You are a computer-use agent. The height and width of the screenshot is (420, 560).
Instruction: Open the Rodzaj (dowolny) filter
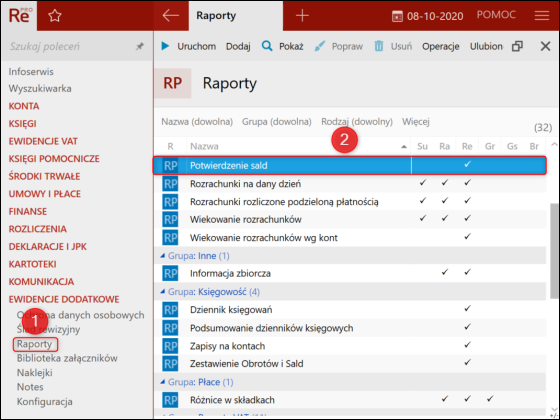(357, 122)
